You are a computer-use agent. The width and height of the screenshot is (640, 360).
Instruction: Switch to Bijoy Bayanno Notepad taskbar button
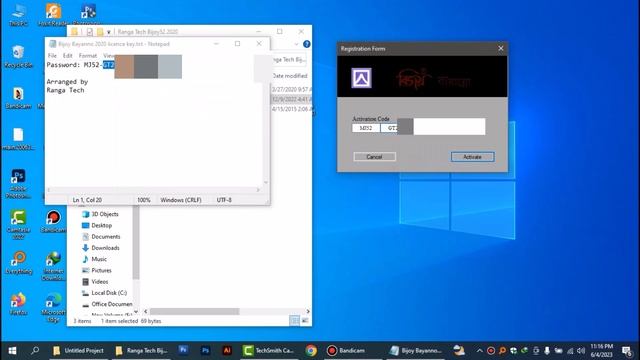pyautogui.click(x=416, y=351)
